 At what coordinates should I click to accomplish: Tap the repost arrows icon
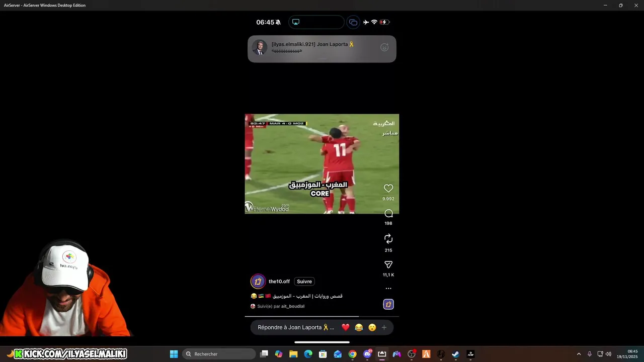click(x=388, y=239)
